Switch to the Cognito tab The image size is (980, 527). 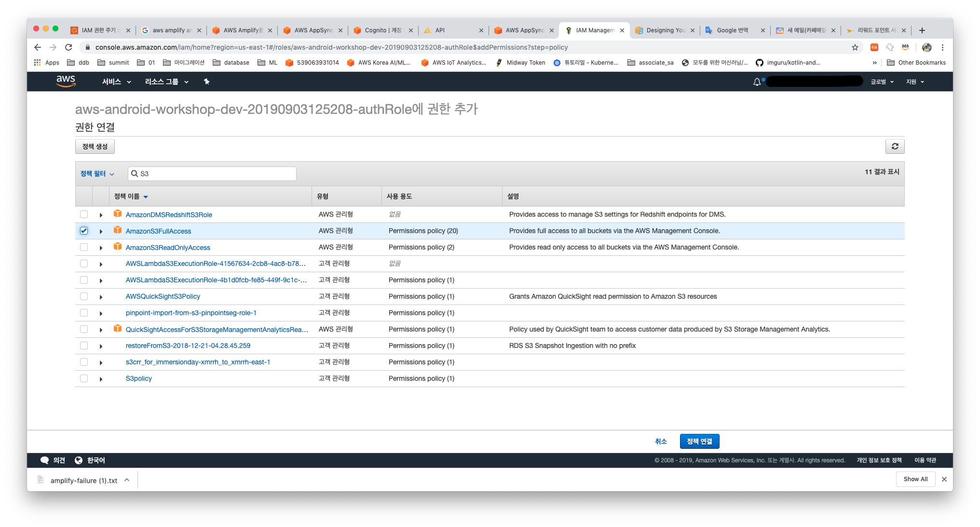[384, 30]
